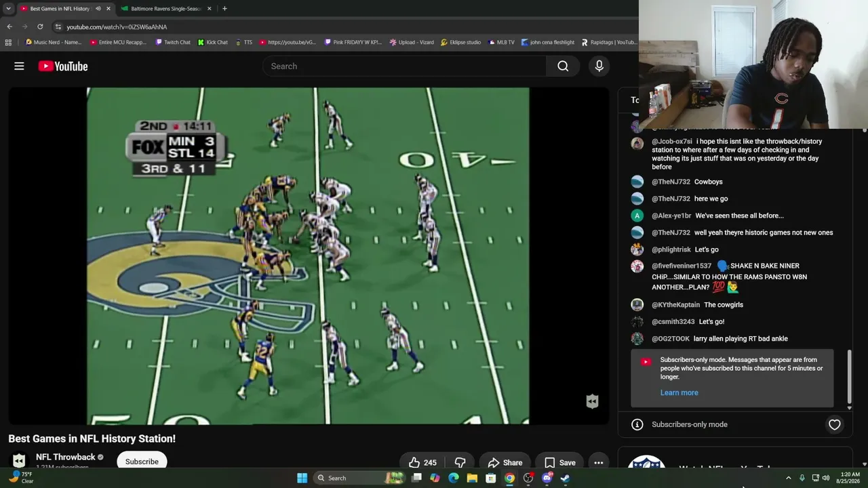Open the tab search dropdown arrow

[8, 9]
